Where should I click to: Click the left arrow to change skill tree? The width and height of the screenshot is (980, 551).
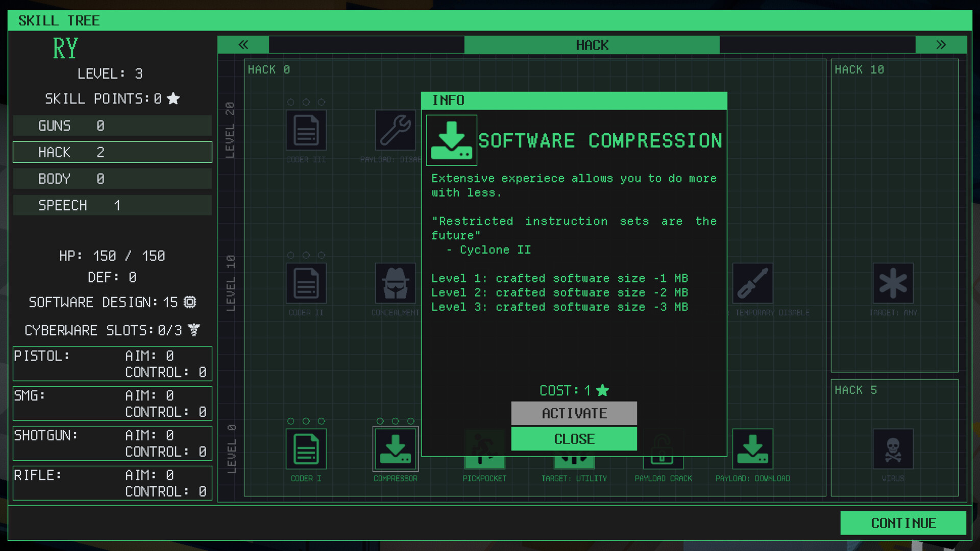[243, 44]
